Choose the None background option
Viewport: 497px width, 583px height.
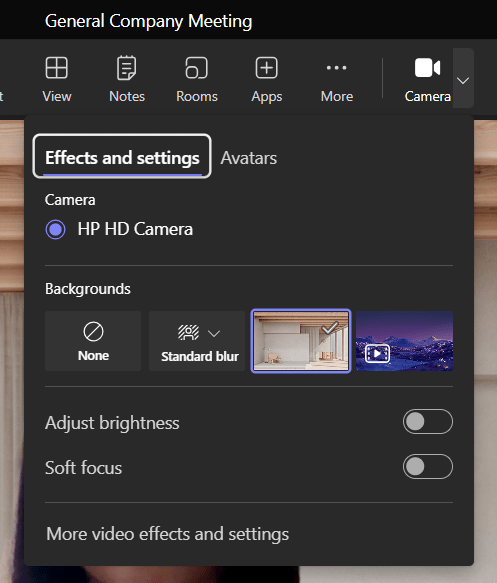[x=93, y=341]
